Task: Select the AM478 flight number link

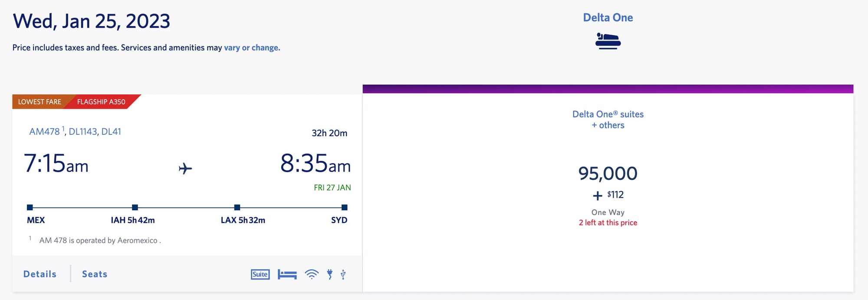Action: pyautogui.click(x=44, y=131)
